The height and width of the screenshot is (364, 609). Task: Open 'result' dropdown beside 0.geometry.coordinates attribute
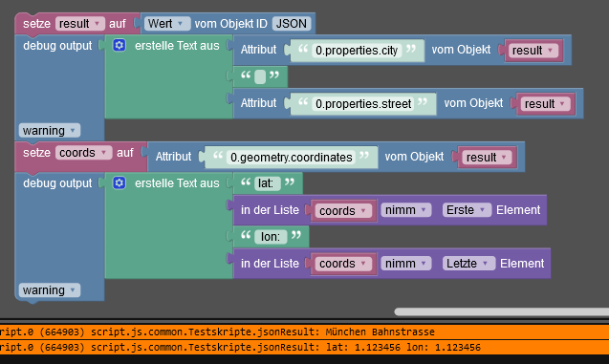click(x=487, y=158)
